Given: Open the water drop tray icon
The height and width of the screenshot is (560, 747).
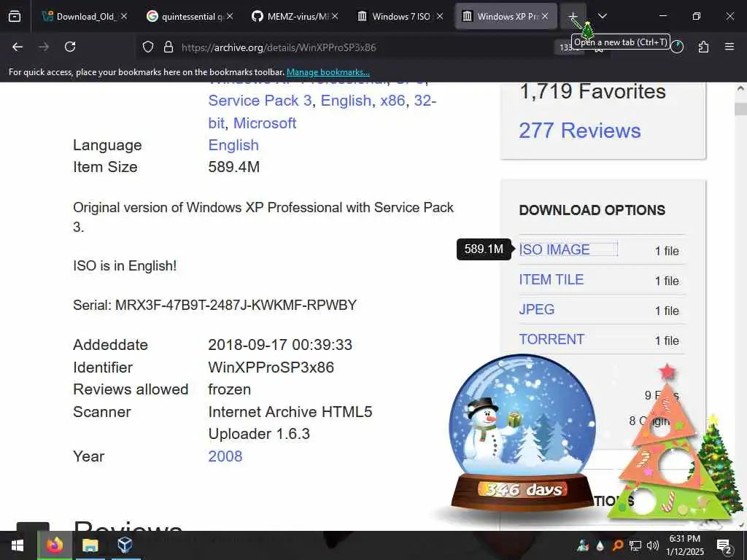Looking at the screenshot, I should click(600, 545).
